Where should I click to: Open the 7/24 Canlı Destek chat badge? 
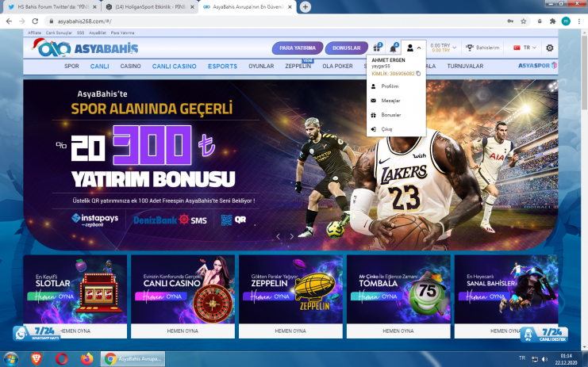(x=544, y=334)
